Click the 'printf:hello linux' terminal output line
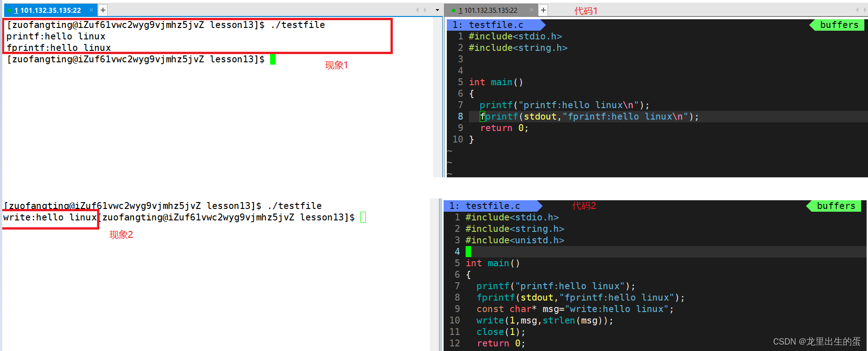The width and height of the screenshot is (868, 351). [x=56, y=36]
